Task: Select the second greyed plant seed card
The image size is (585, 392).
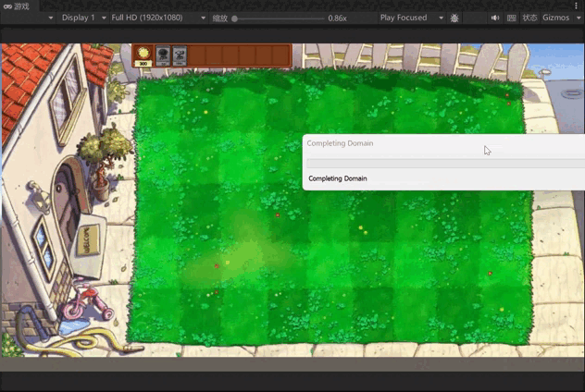Action: (x=180, y=55)
